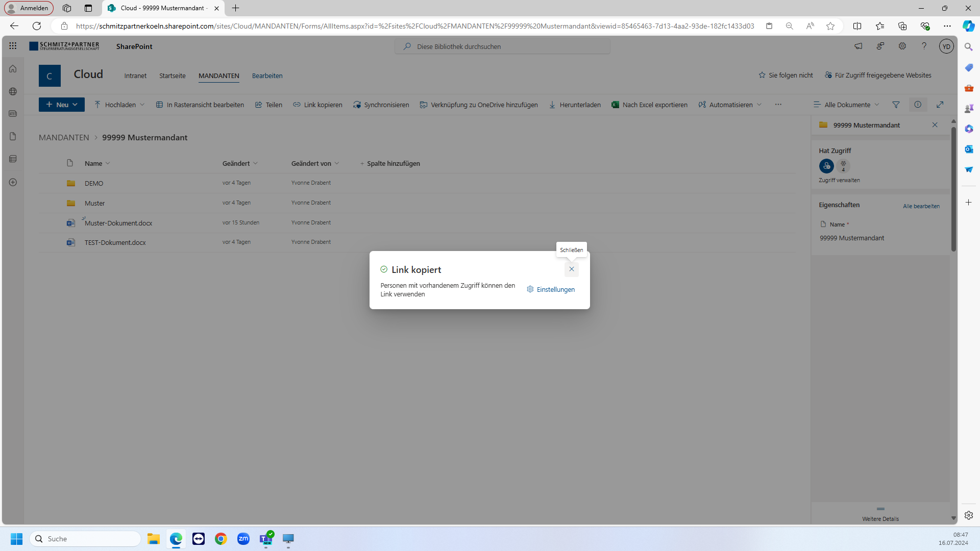Expand the Automatisieren menu

pyautogui.click(x=730, y=105)
